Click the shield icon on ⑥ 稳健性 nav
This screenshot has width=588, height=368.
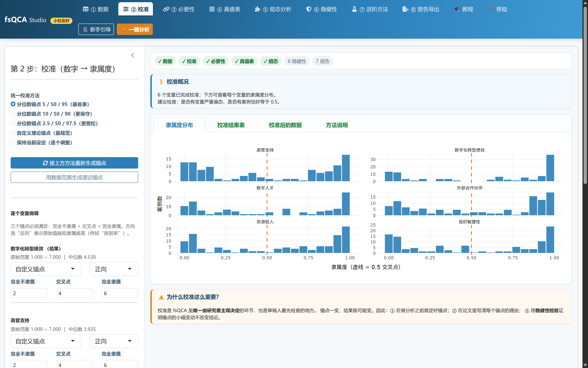tap(309, 9)
